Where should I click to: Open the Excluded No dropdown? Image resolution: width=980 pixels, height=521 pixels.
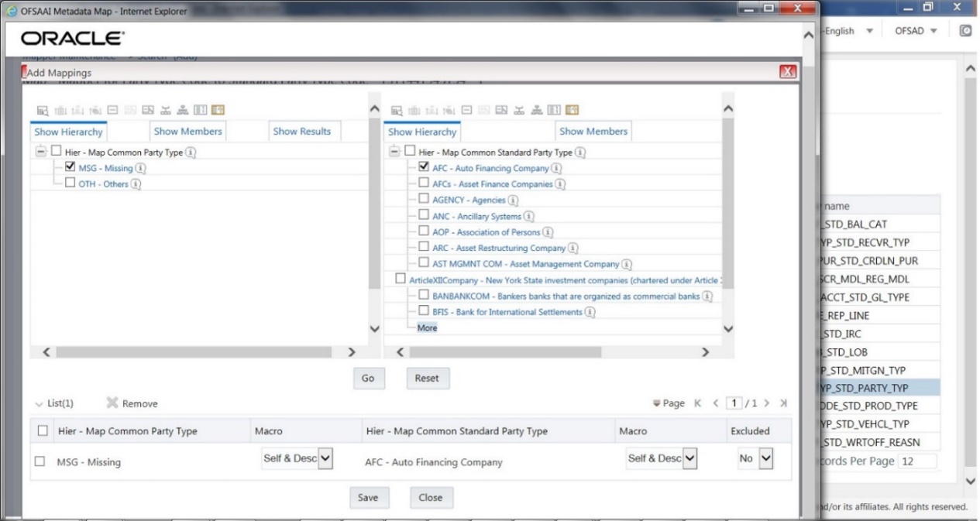(755, 458)
